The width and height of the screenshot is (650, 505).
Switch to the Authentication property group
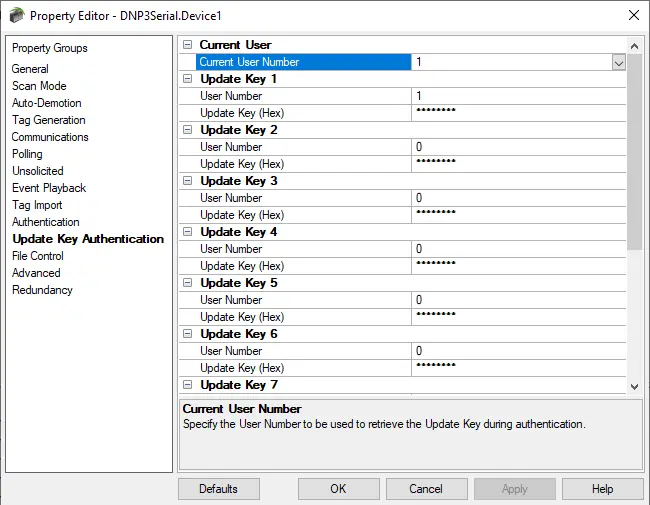click(46, 222)
